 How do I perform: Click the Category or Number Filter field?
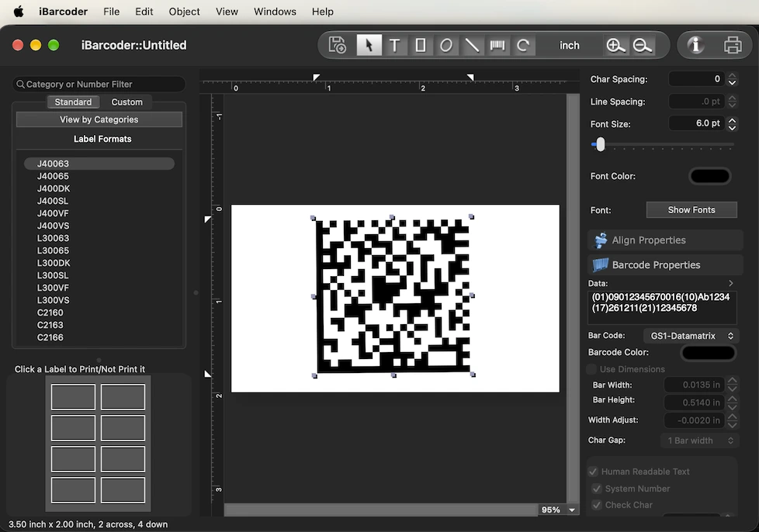pyautogui.click(x=99, y=85)
